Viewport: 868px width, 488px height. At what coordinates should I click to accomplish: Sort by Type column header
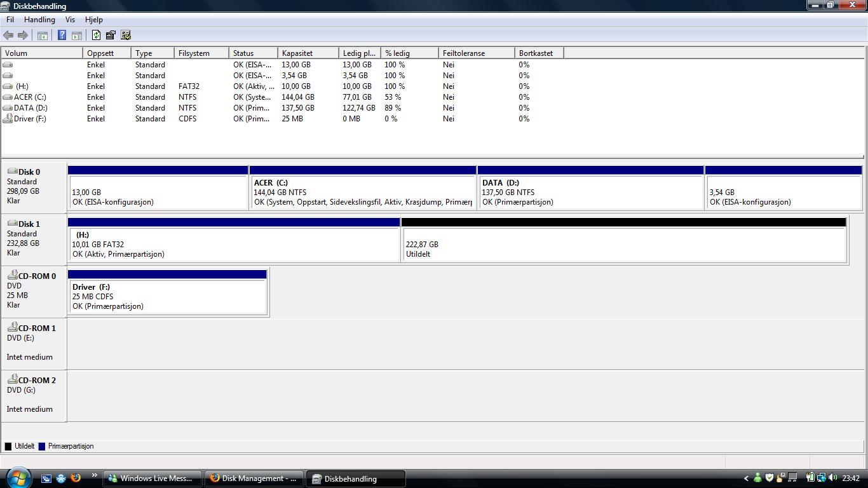tap(153, 53)
